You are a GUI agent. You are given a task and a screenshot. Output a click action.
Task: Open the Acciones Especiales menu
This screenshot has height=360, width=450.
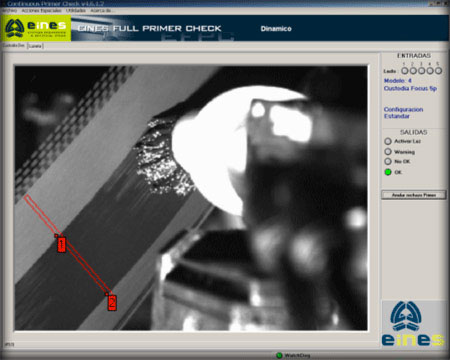click(x=41, y=11)
